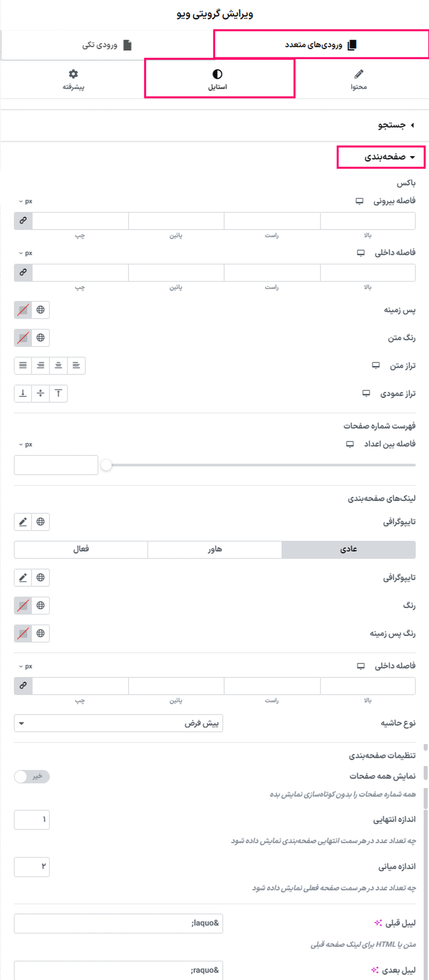The image size is (429, 980).
Task: Click responsive icon beside فاصله بین اعداد
Action: 349,444
